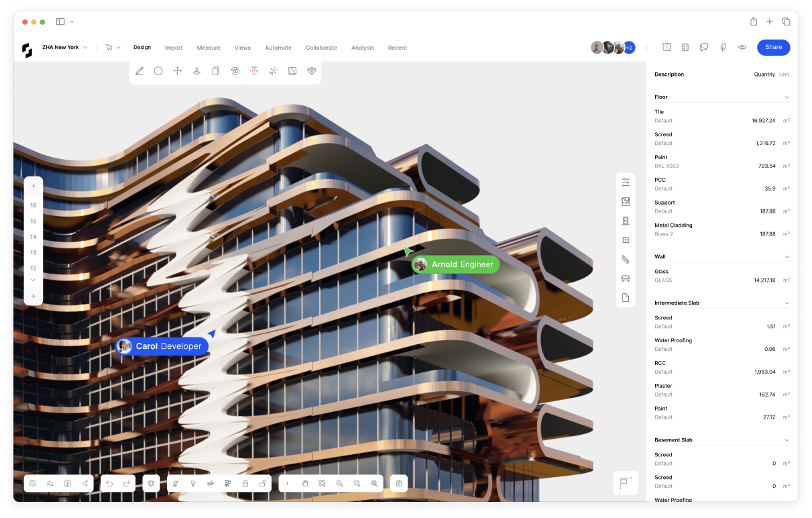Open the ZHA New York project dropdown
The height and width of the screenshot is (518, 812).
(64, 48)
